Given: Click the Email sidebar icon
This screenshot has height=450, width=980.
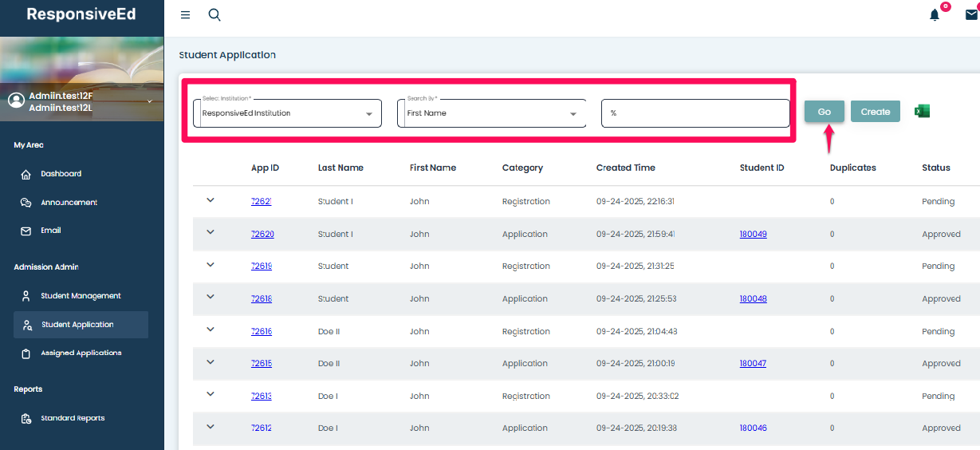Looking at the screenshot, I should (x=26, y=231).
